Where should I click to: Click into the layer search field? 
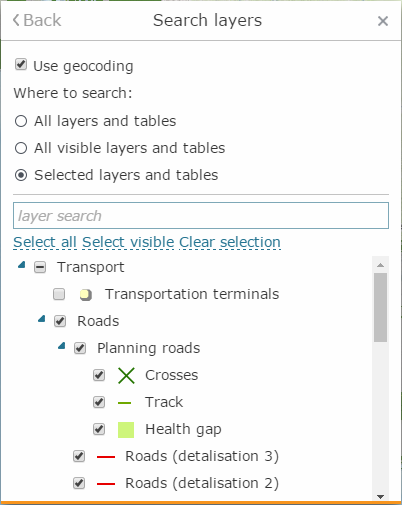[201, 216]
